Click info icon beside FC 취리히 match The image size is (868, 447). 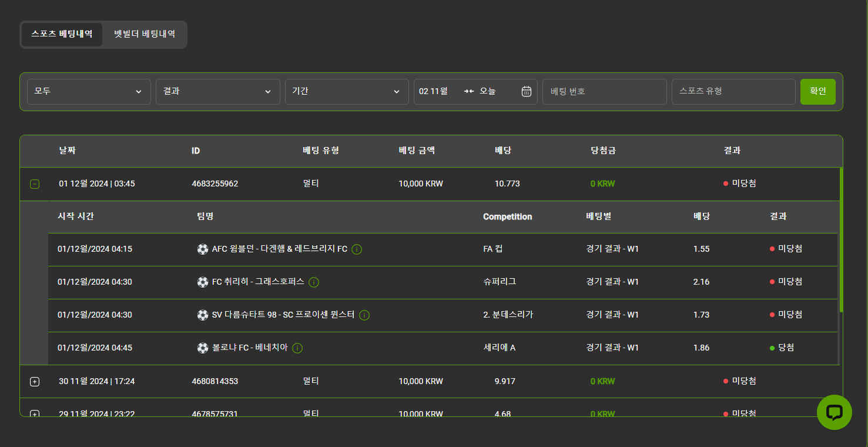(x=314, y=282)
